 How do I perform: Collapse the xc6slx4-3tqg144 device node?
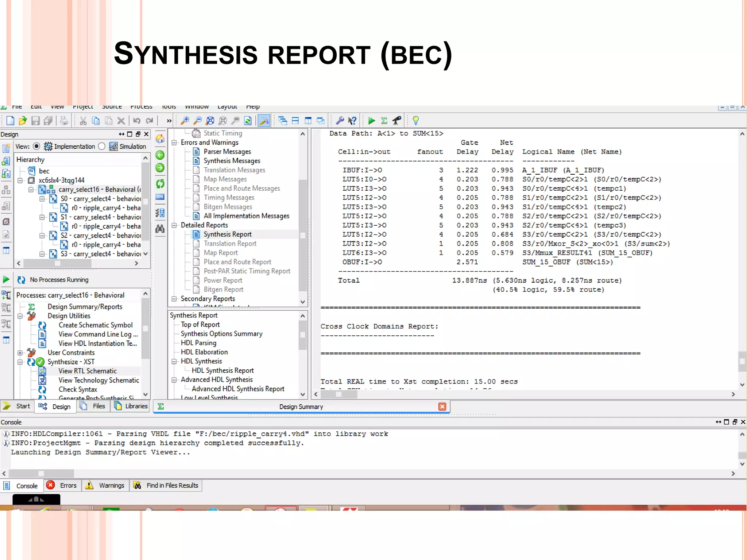[20, 180]
